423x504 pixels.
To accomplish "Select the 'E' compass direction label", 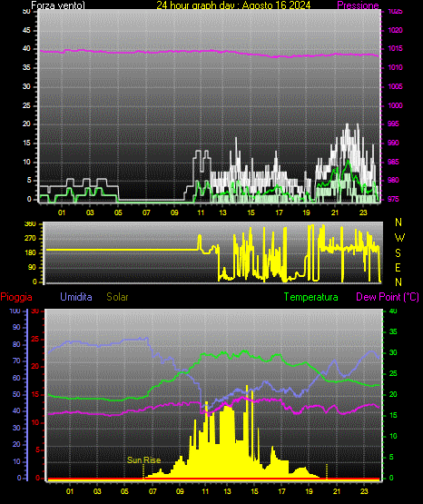I will 398,267.
